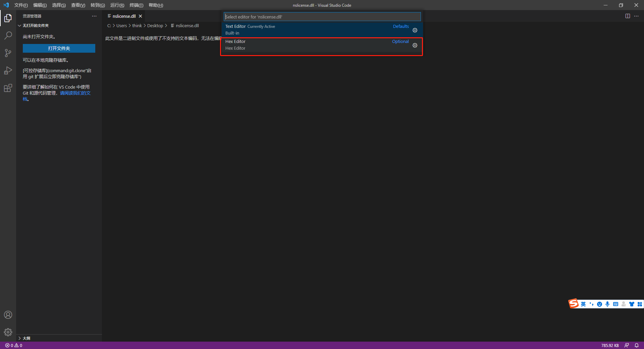Open the 运行(R) menu

point(117,5)
